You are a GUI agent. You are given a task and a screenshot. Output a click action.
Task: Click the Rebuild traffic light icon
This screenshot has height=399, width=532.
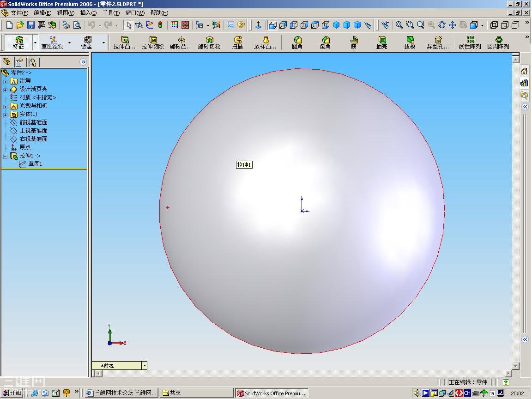click(x=160, y=25)
